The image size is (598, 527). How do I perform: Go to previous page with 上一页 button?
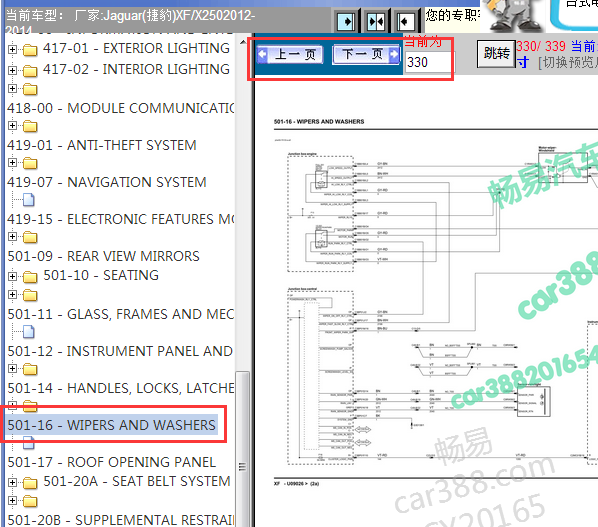pyautogui.click(x=290, y=55)
